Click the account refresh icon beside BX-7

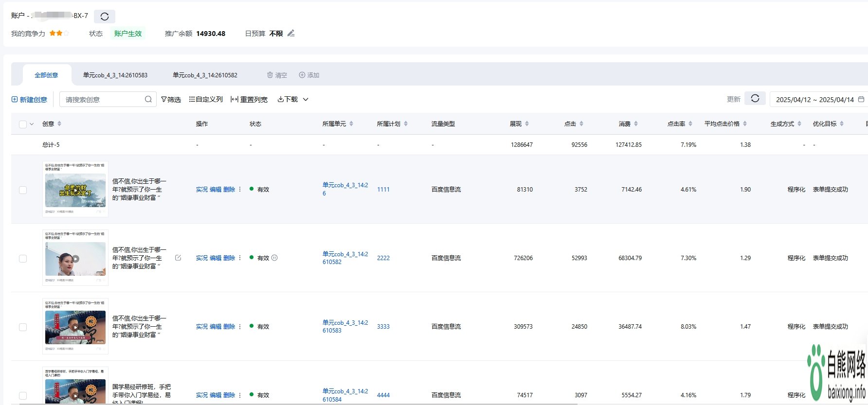[104, 17]
